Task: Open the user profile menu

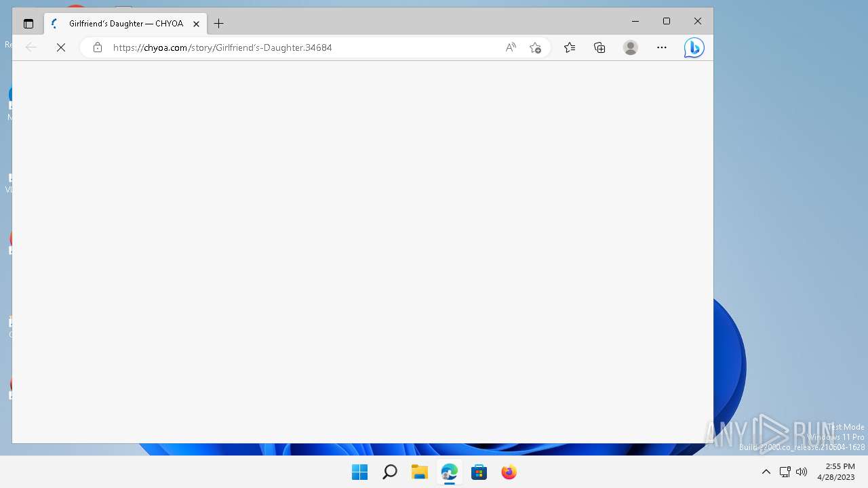Action: tap(631, 47)
